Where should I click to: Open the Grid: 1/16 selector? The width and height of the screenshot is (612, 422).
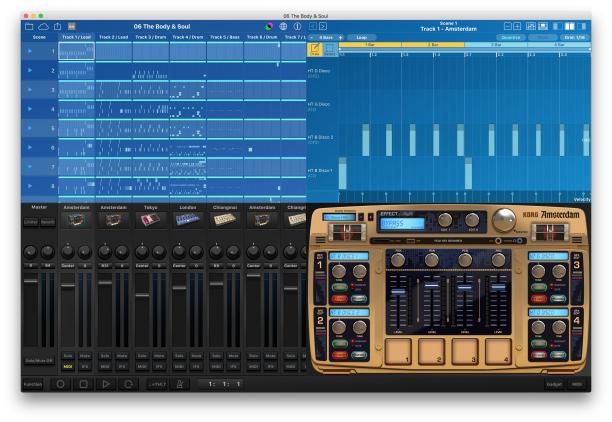[x=575, y=37]
